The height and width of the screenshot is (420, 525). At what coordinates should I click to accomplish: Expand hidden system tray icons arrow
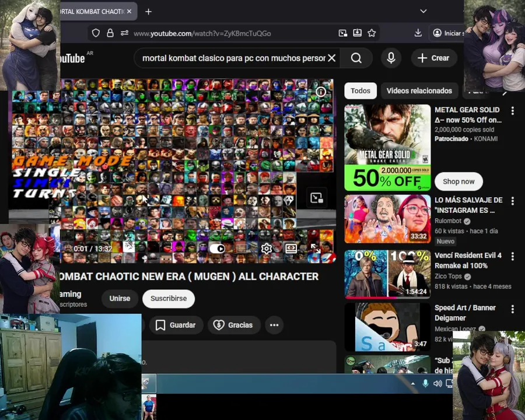point(413,384)
